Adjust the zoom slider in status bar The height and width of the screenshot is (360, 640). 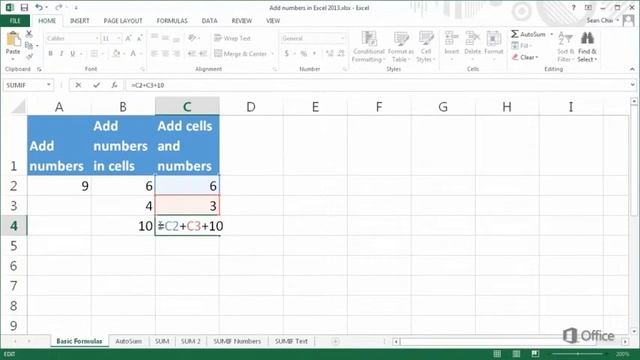[578, 353]
